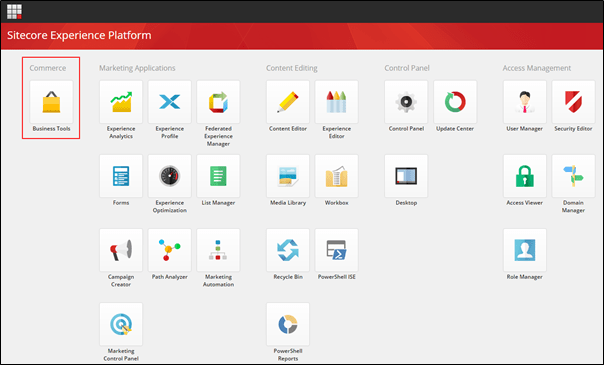Launch Campaign Creator megaphone tile
The width and height of the screenshot is (604, 365).
pos(121,250)
